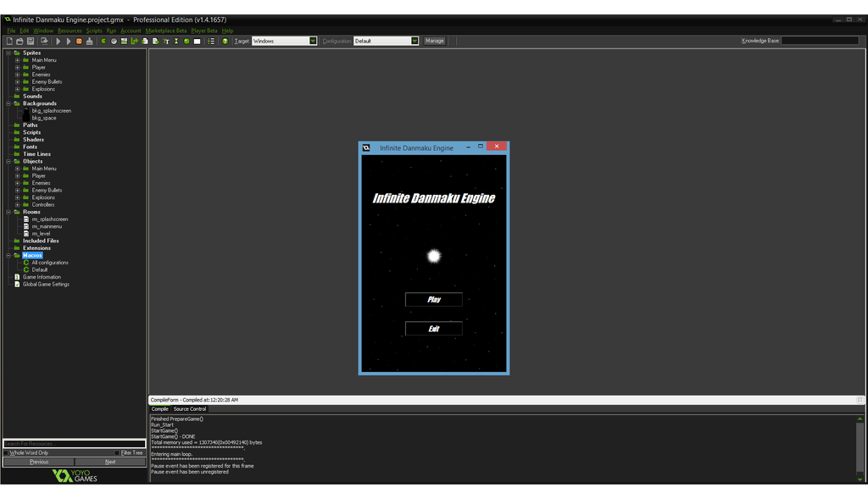This screenshot has height=488, width=868.
Task: Click the New Project toolbar icon
Action: [x=9, y=41]
